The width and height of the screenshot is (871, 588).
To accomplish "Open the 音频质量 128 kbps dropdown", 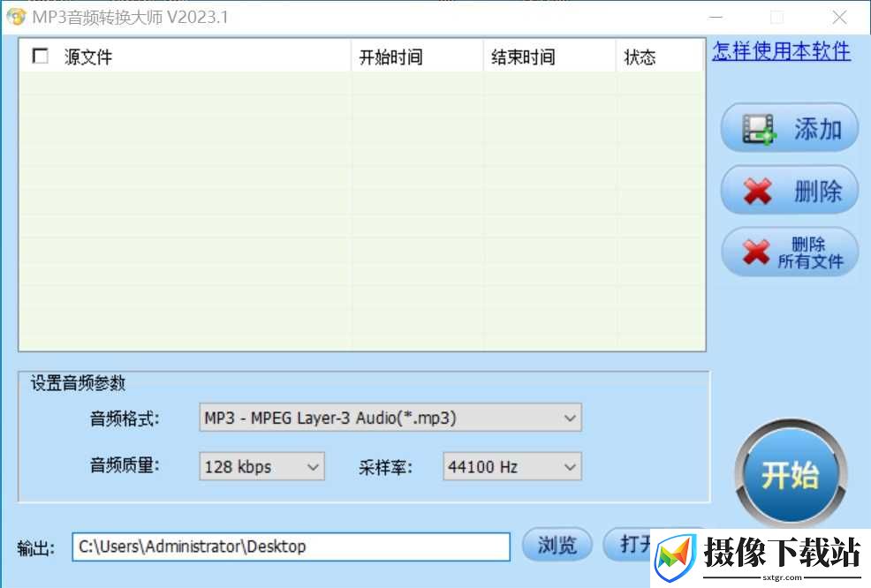I will point(261,466).
